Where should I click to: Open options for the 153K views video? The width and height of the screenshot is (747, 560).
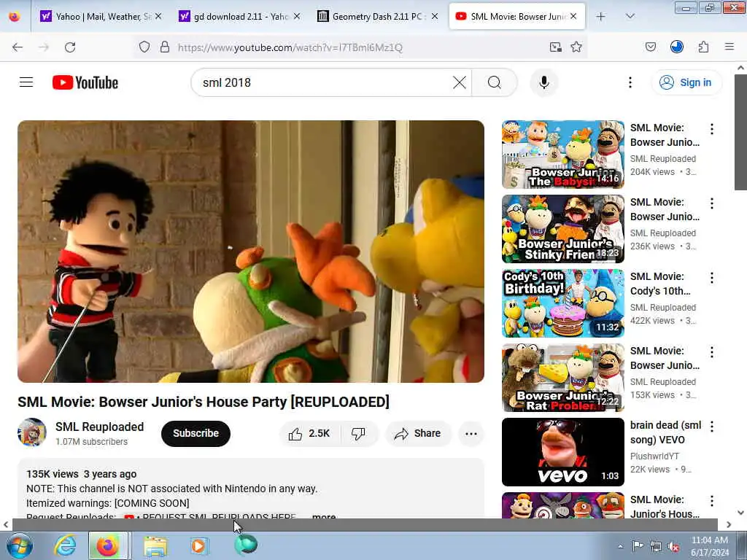point(712,352)
